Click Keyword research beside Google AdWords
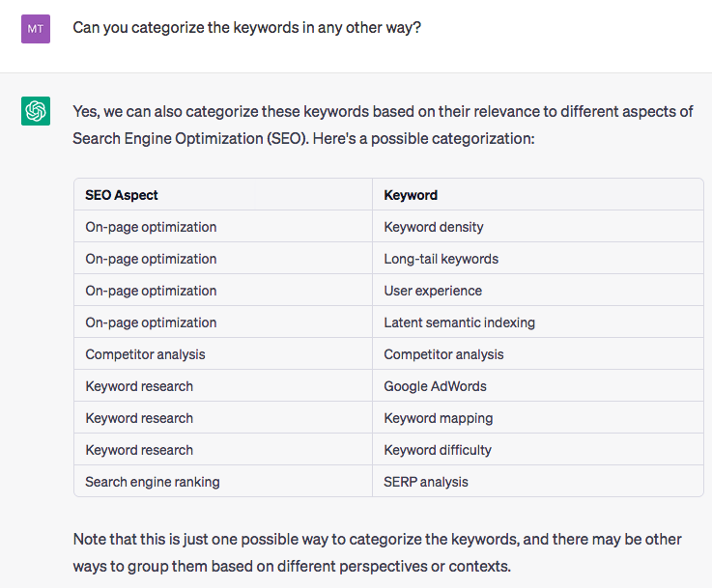 223,386
